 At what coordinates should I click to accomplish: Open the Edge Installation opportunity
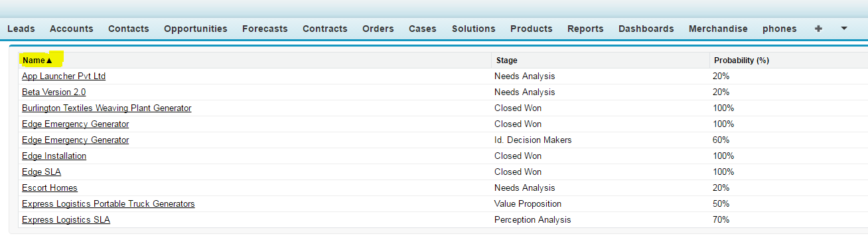[54, 156]
